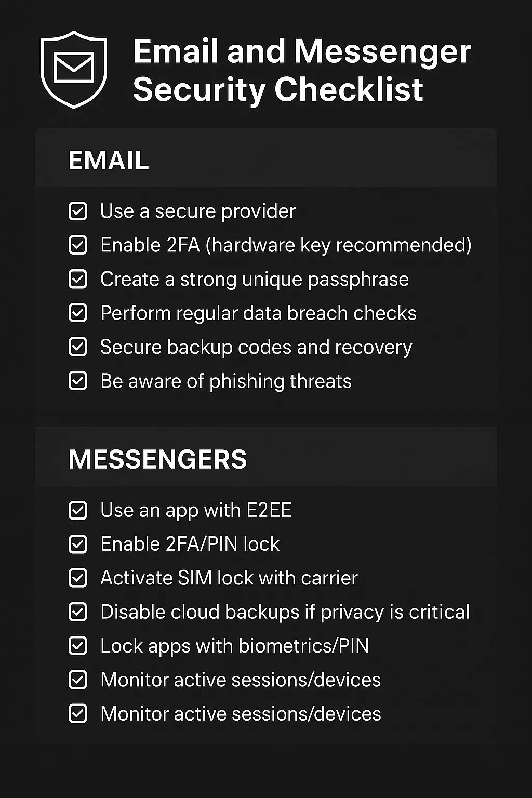Toggle checkbox beside 'Enable 2FA (hardware key recommended)'
Viewport: 532px width, 798px height.
78,245
